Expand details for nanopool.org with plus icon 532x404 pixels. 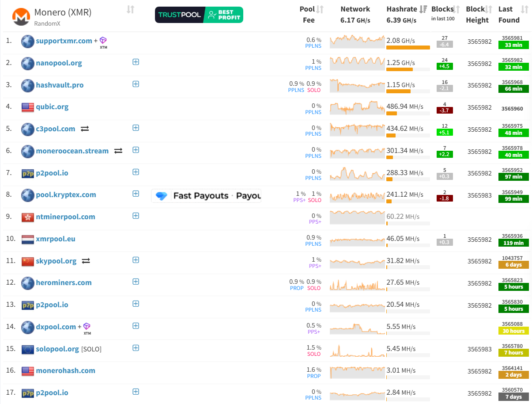coord(136,62)
